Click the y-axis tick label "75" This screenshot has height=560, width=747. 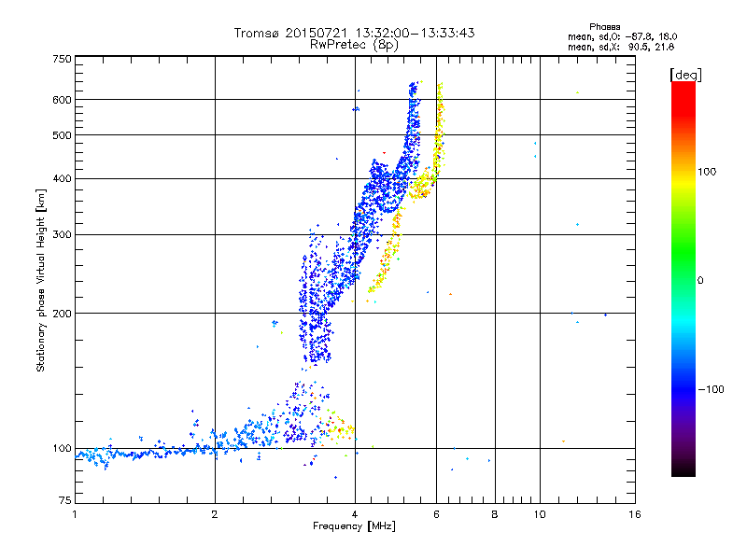pos(64,500)
